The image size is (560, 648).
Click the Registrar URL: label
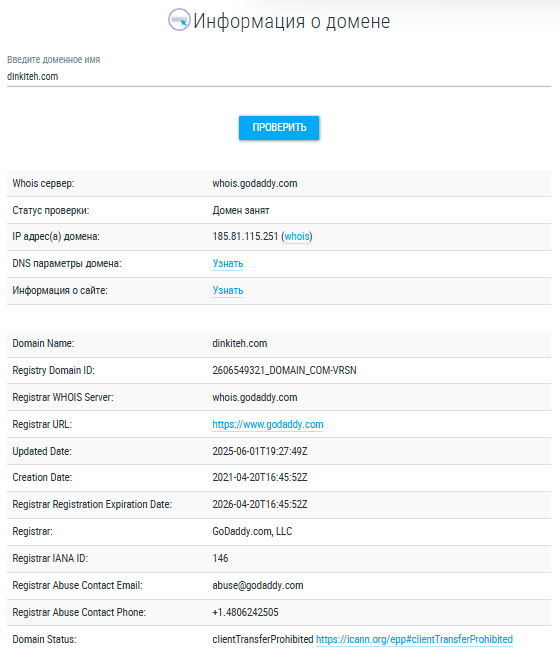[x=42, y=424]
